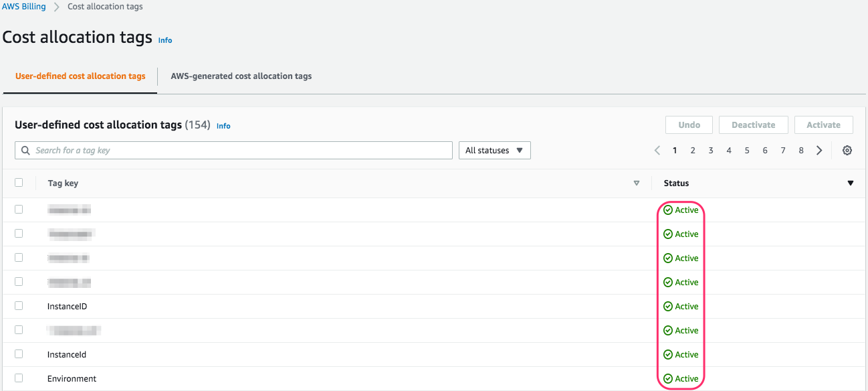Open table preferences gear icon
Viewport: 868px width, 391px height.
tap(847, 151)
